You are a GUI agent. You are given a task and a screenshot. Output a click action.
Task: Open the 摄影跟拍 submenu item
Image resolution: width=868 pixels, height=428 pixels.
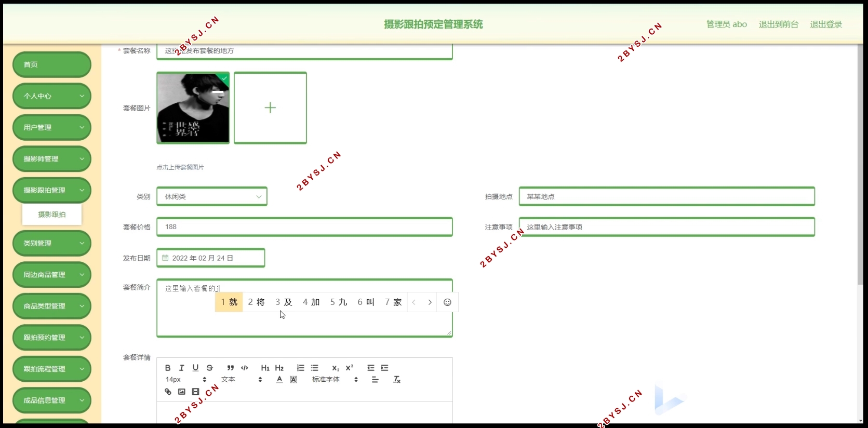(x=52, y=215)
